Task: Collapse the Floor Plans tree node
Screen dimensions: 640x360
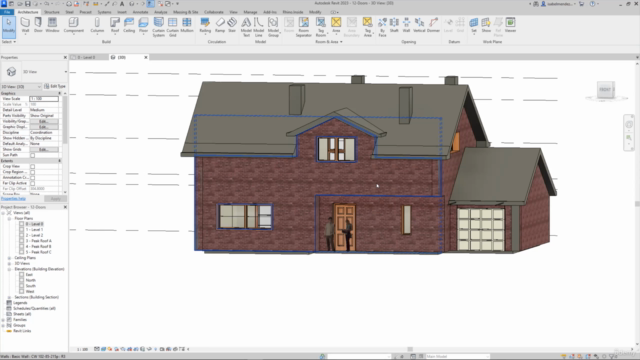Action: [9, 218]
